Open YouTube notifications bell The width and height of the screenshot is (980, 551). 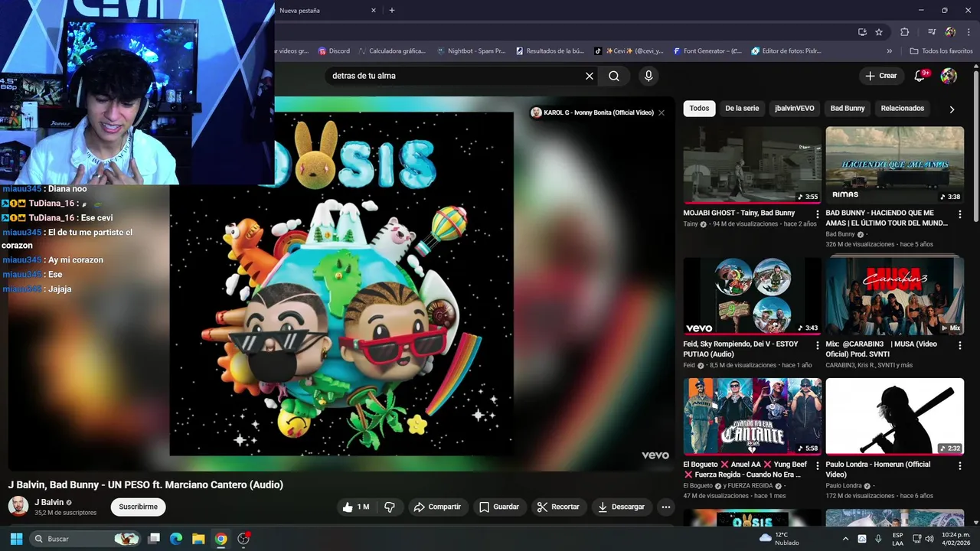pyautogui.click(x=921, y=76)
